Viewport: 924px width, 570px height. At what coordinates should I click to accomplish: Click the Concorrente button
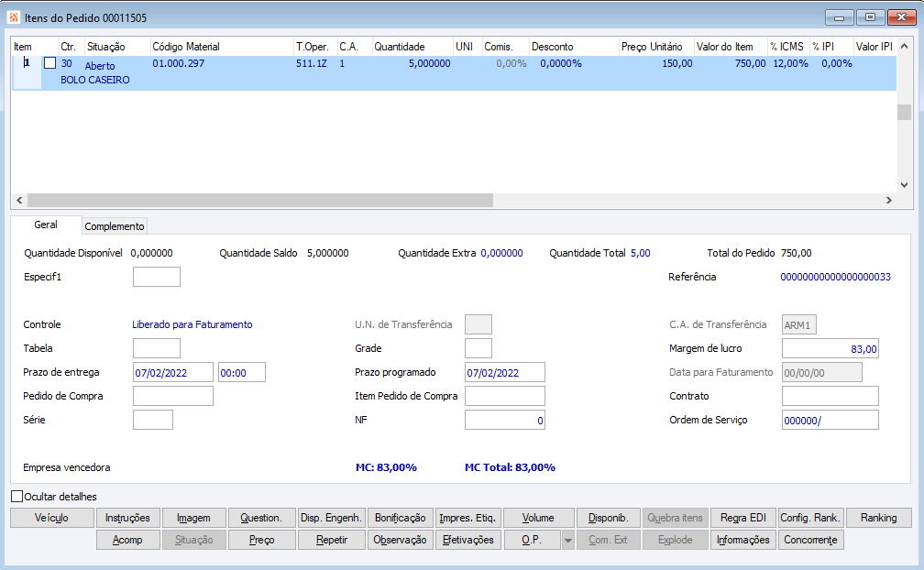pyautogui.click(x=810, y=540)
